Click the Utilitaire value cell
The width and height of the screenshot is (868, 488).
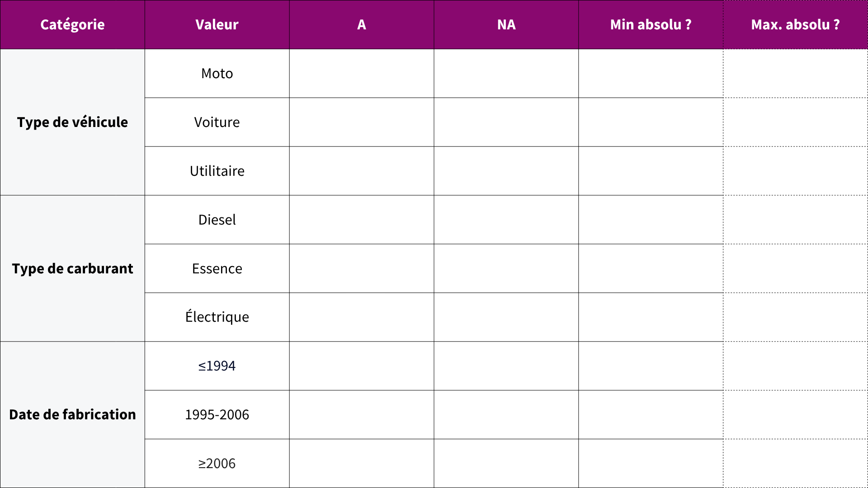tap(217, 171)
